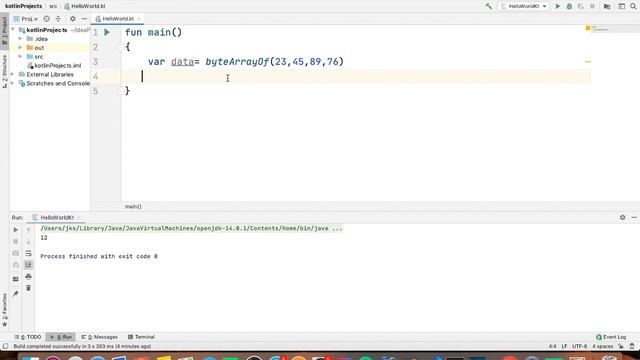This screenshot has height=360, width=640.
Task: Select the HelloWorldKt run tab
Action: (x=53, y=218)
